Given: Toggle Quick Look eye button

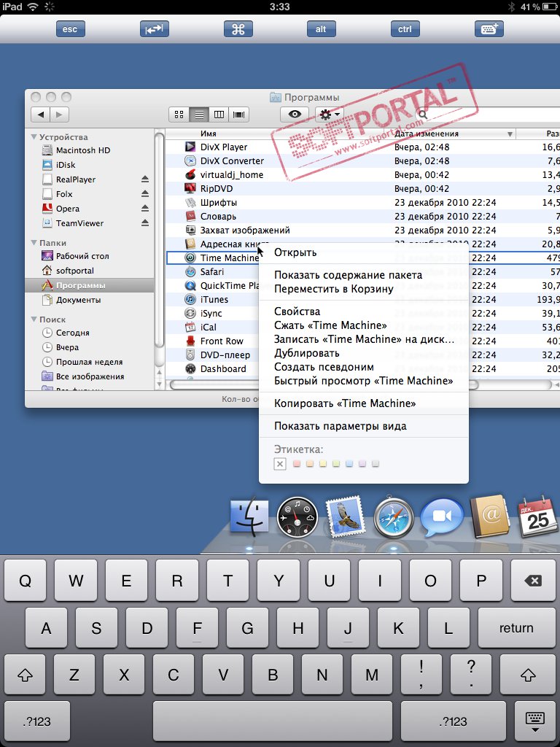Looking at the screenshot, I should point(295,115).
